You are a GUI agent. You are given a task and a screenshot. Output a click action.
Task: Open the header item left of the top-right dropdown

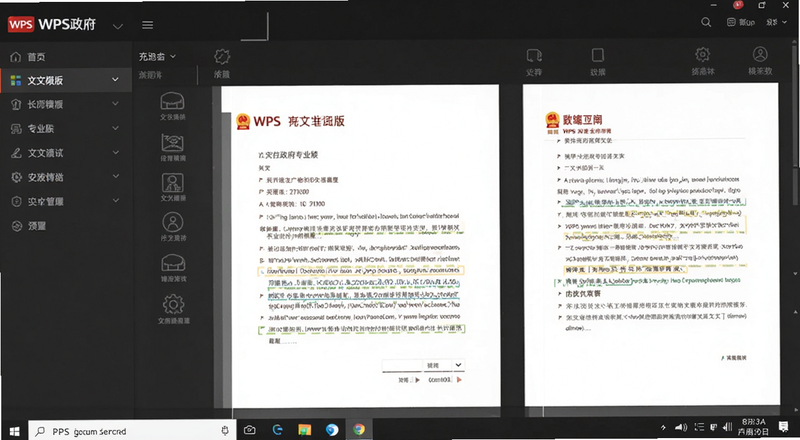click(x=741, y=22)
